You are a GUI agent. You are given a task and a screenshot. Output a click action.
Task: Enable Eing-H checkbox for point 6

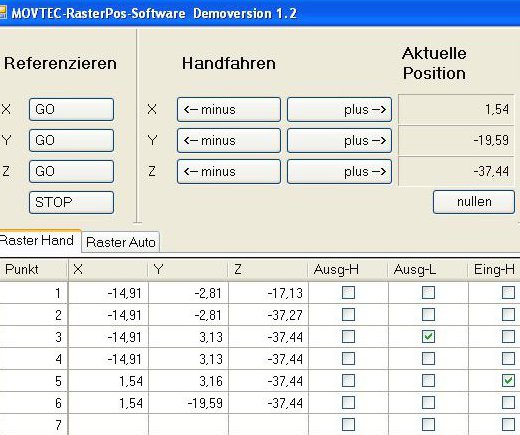click(508, 403)
